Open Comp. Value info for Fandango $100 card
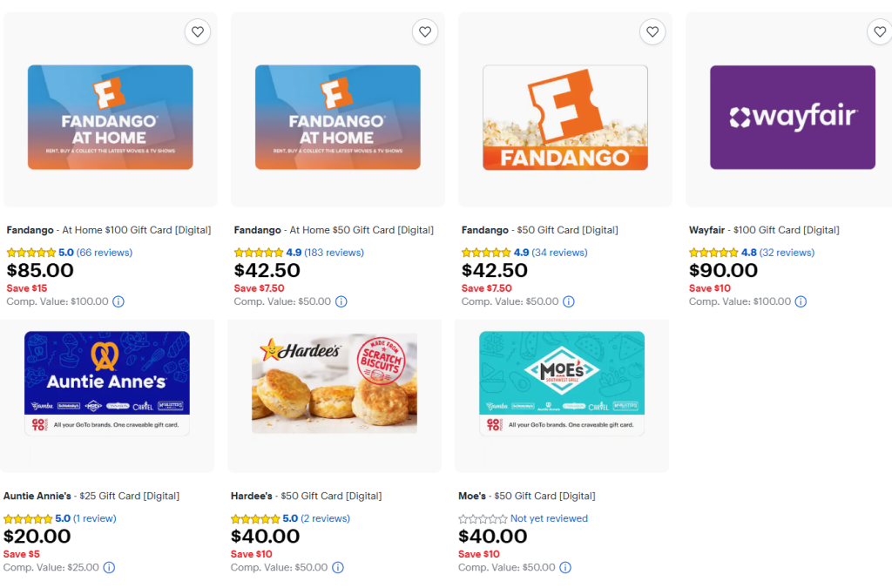 tap(118, 301)
